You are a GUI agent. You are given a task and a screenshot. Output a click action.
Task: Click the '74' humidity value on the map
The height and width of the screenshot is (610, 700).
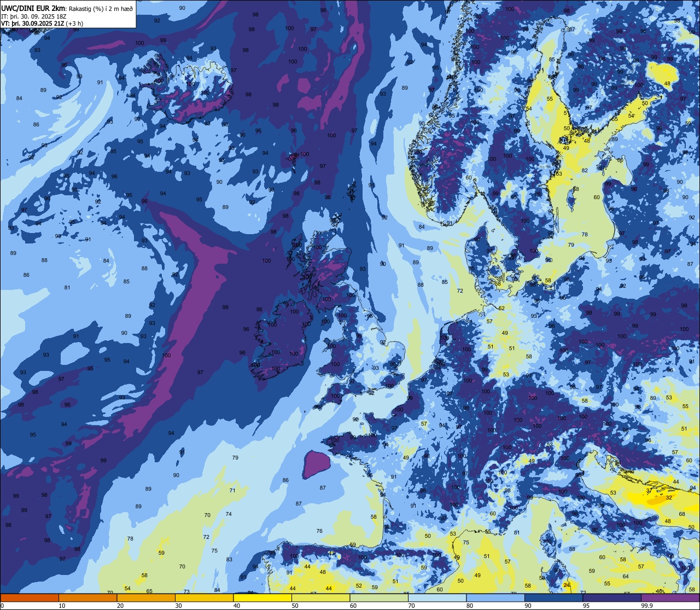(x=229, y=514)
